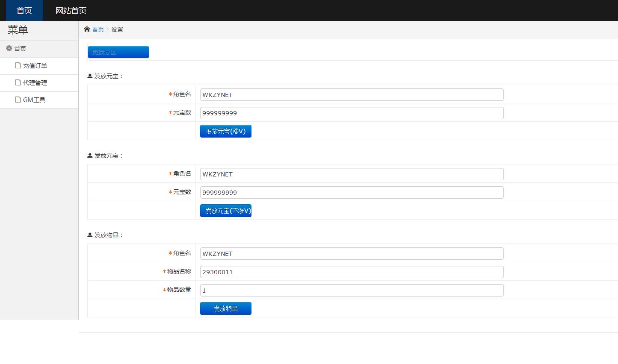The width and height of the screenshot is (618, 364).
Task: Click the user icon beside second 发放元宝 heading
Action: coord(90,156)
